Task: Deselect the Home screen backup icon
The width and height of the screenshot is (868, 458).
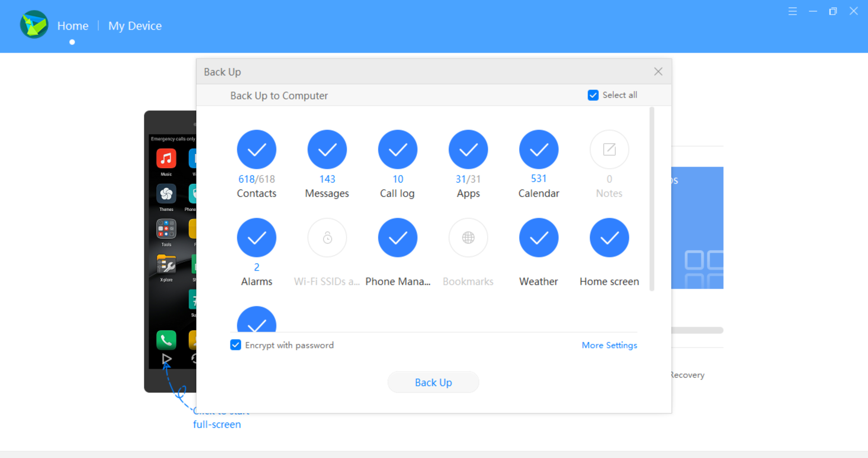Action: click(609, 237)
